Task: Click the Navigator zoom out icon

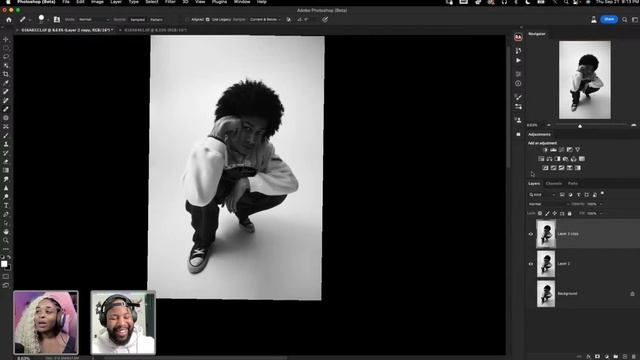Action: pos(549,125)
